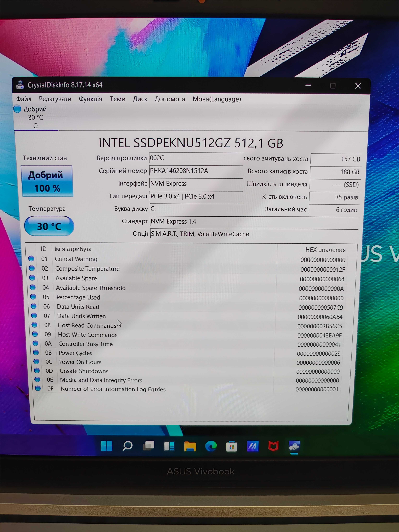Select the Composite Temperature attribute name
The image size is (399, 532).
[87, 269]
